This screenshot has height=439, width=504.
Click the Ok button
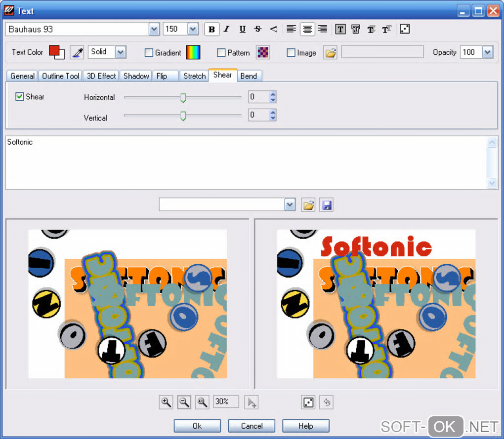coord(197,426)
